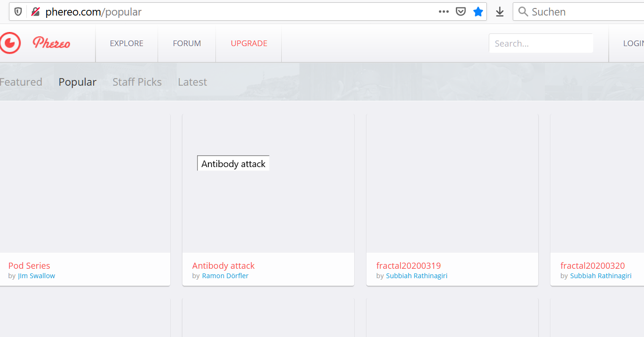Click the fractal20200319 title link
The width and height of the screenshot is (644, 337).
[x=408, y=265]
